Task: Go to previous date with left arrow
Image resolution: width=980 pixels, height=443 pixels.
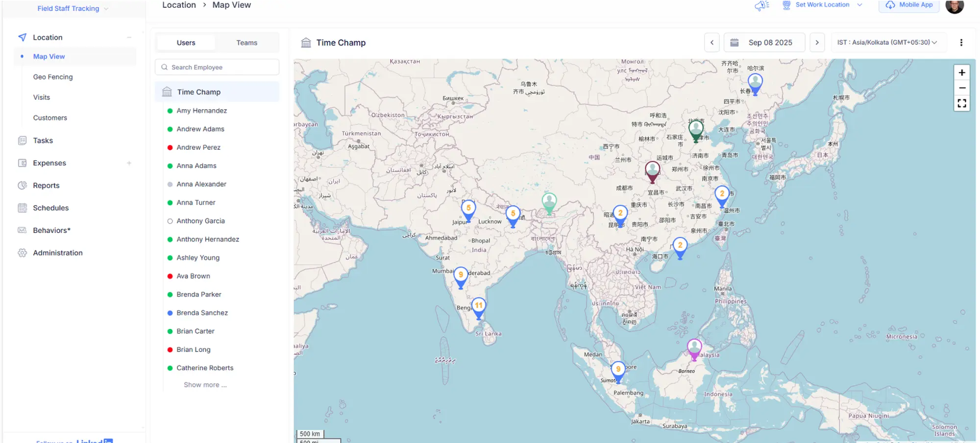Action: 712,43
